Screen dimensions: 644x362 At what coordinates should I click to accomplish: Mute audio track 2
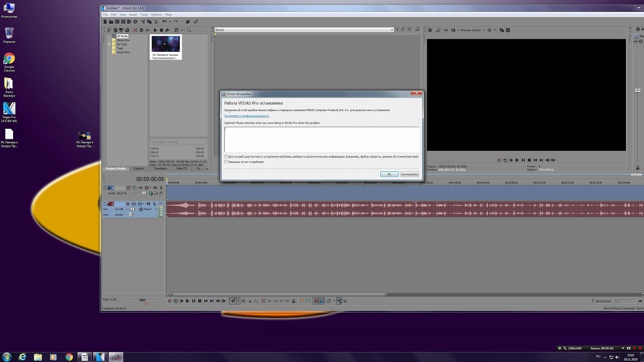pos(148,204)
